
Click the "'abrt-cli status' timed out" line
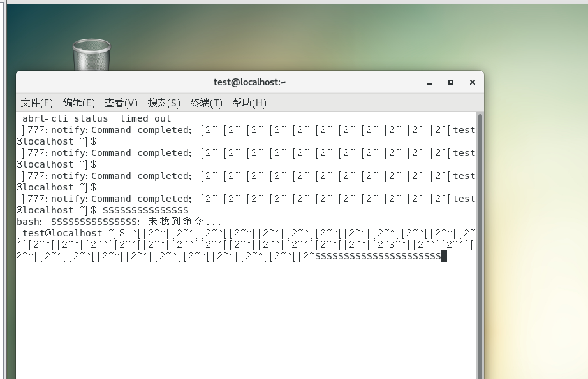click(94, 118)
